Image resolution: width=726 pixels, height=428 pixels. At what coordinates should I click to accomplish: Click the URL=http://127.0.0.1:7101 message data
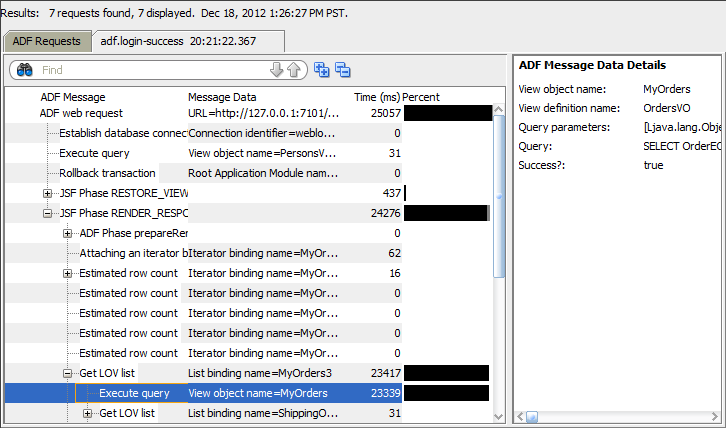click(x=263, y=113)
